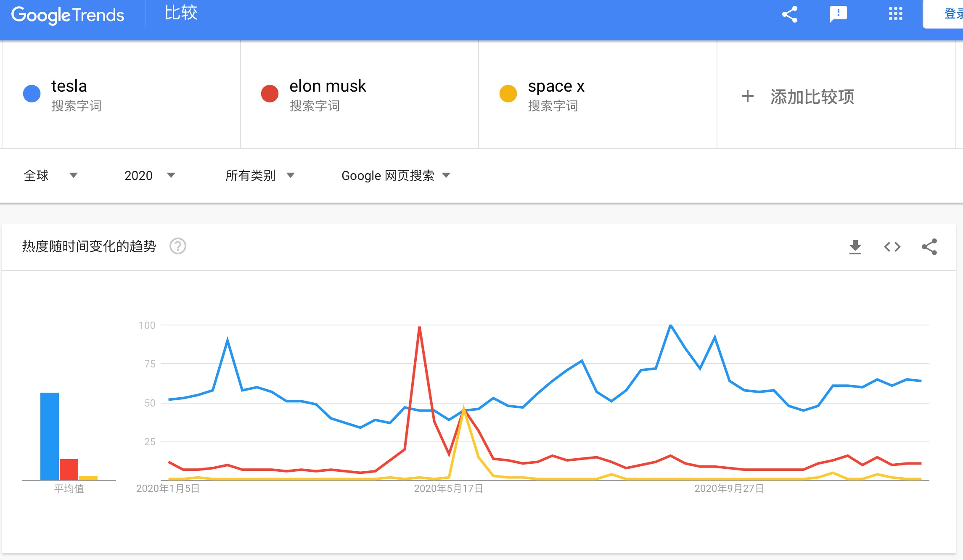Expand the 全球 region dropdown
This screenshot has height=560, width=963.
click(x=50, y=175)
